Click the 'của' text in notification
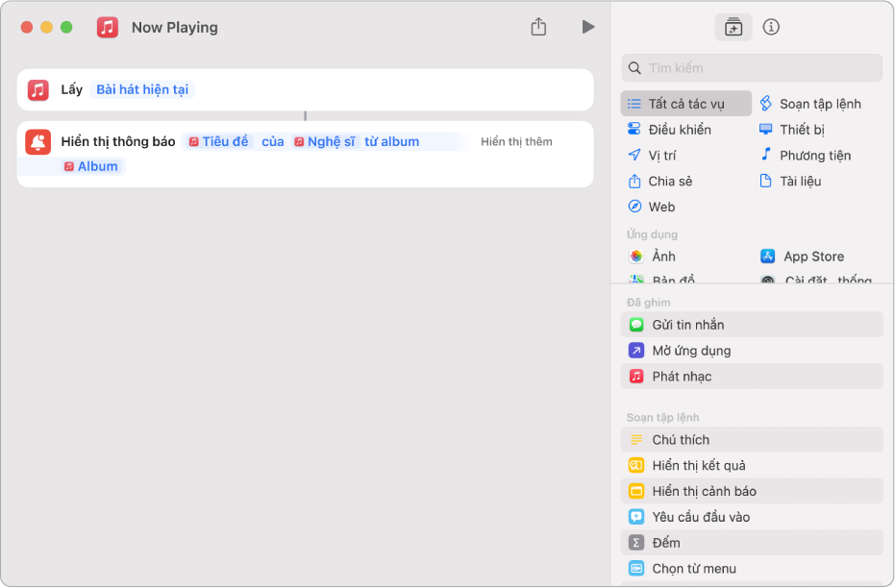895x588 pixels. click(x=272, y=141)
